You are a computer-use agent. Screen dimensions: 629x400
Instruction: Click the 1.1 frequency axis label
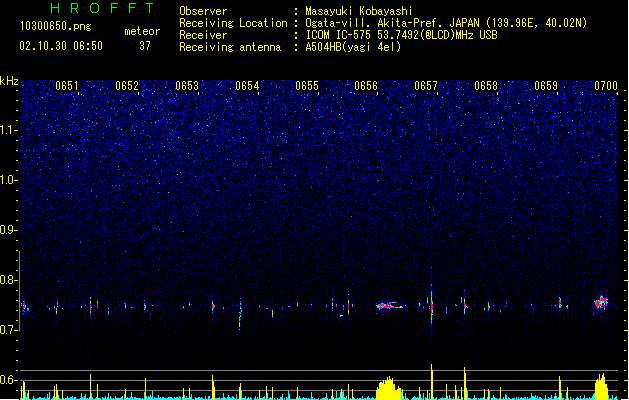click(x=9, y=130)
